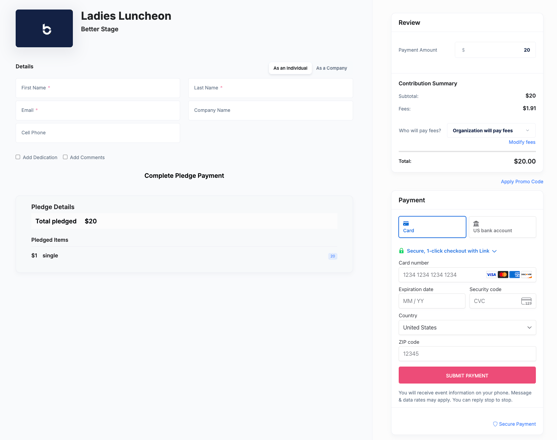
Task: Enable the Add Dedication checkbox
Action: tap(18, 157)
